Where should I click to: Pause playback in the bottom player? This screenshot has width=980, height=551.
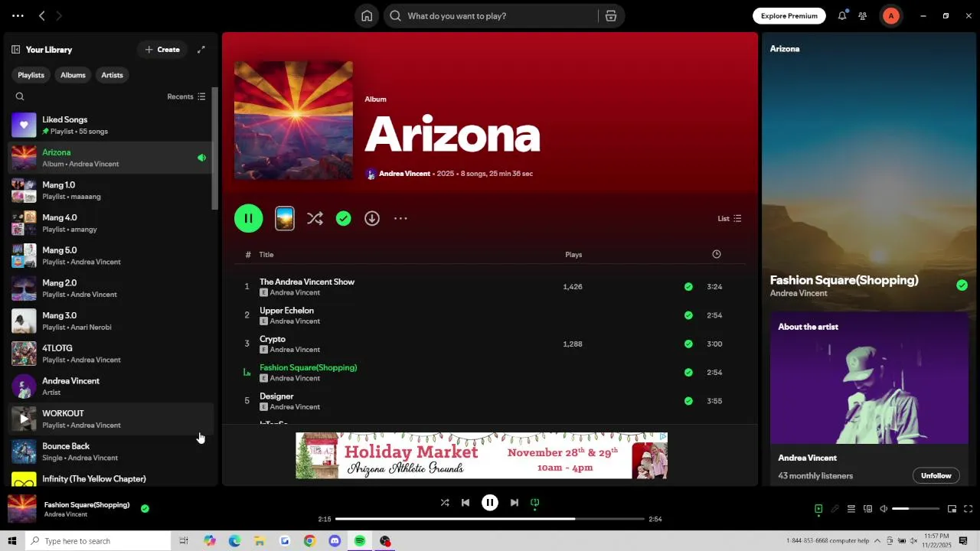coord(490,503)
